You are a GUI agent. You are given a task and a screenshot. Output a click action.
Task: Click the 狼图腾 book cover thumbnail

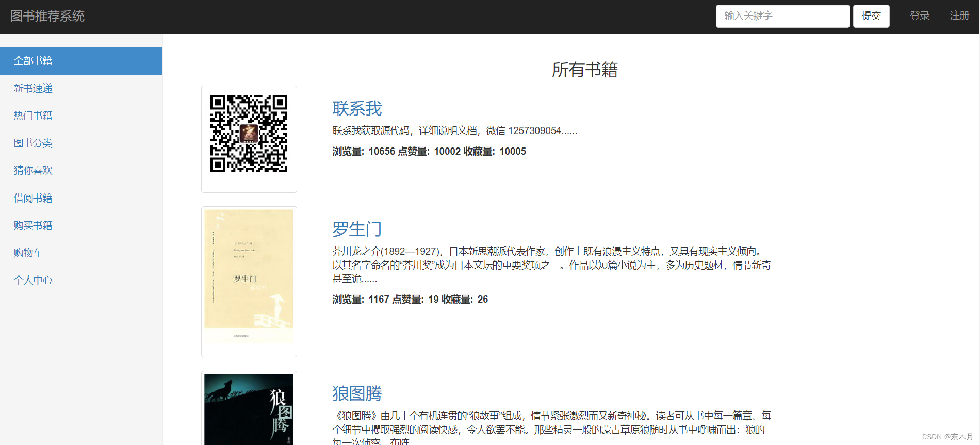point(249,408)
